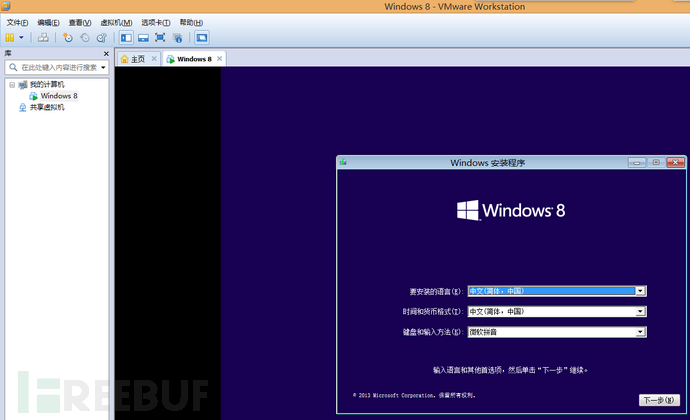Click the send Ctrl+Alt+Del toolbar icon
The height and width of the screenshot is (420, 690).
(43, 37)
